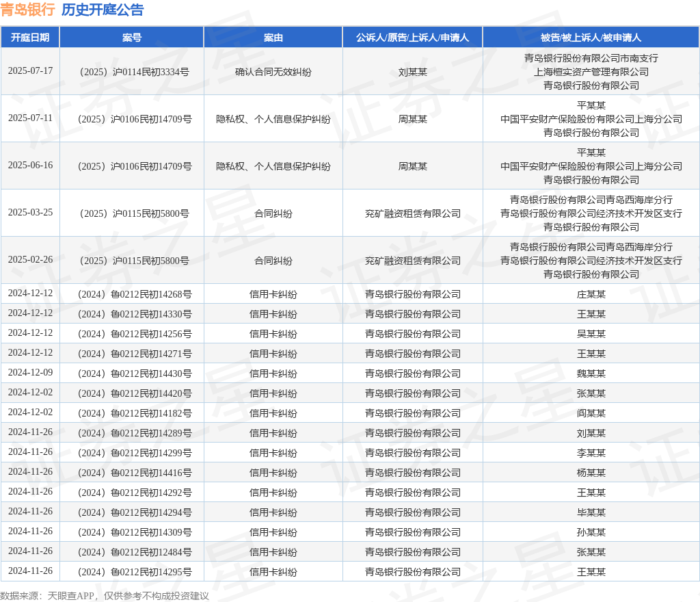Viewport: 700px width, 602px height.
Task: Click the 上海檀实资产管理有限公司 defendant line
Action: tap(591, 72)
